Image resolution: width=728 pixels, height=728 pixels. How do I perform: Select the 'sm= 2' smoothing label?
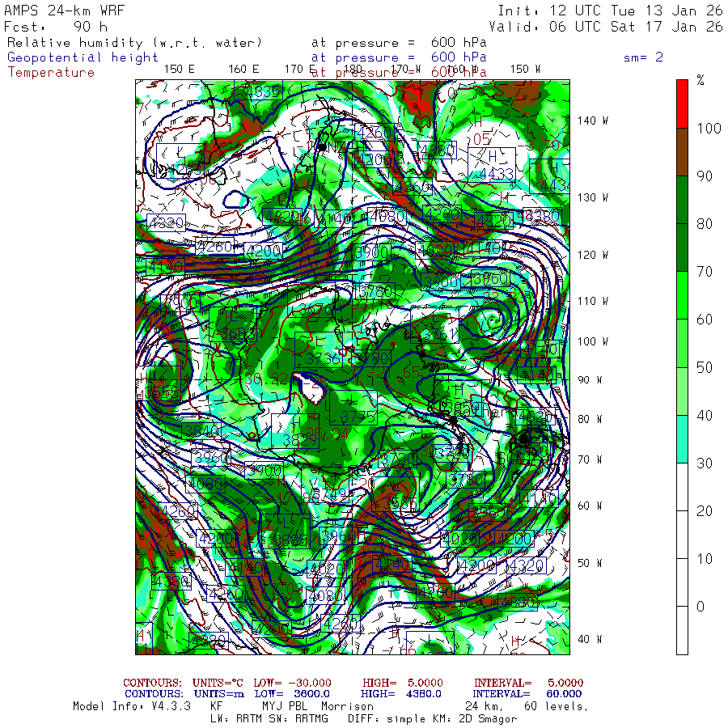tap(643, 57)
